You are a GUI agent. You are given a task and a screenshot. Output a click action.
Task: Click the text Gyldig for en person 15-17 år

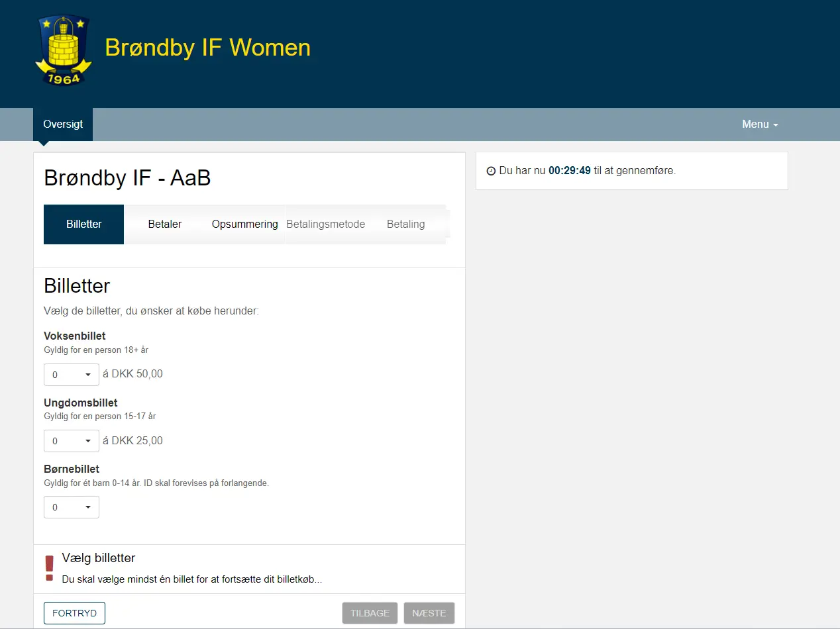[x=100, y=416]
